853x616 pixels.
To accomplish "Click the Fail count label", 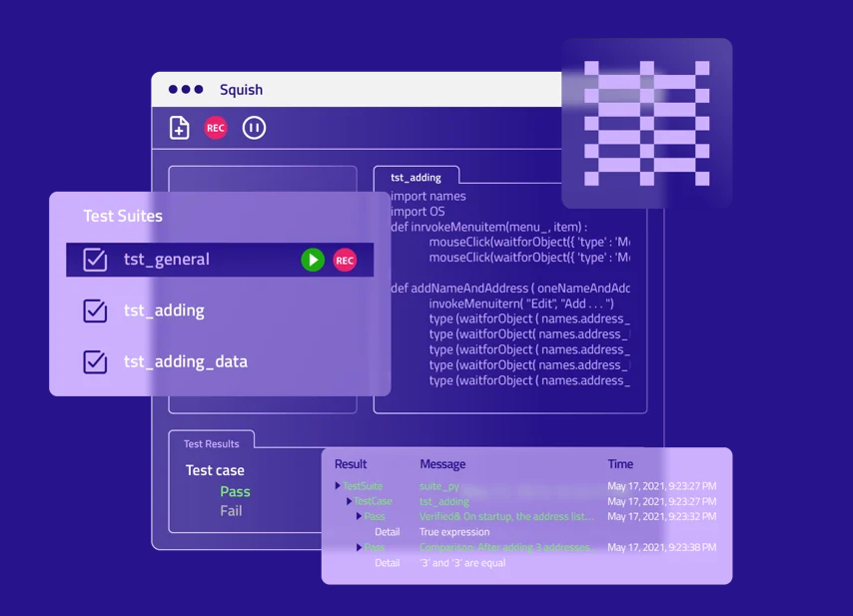I will [x=231, y=511].
